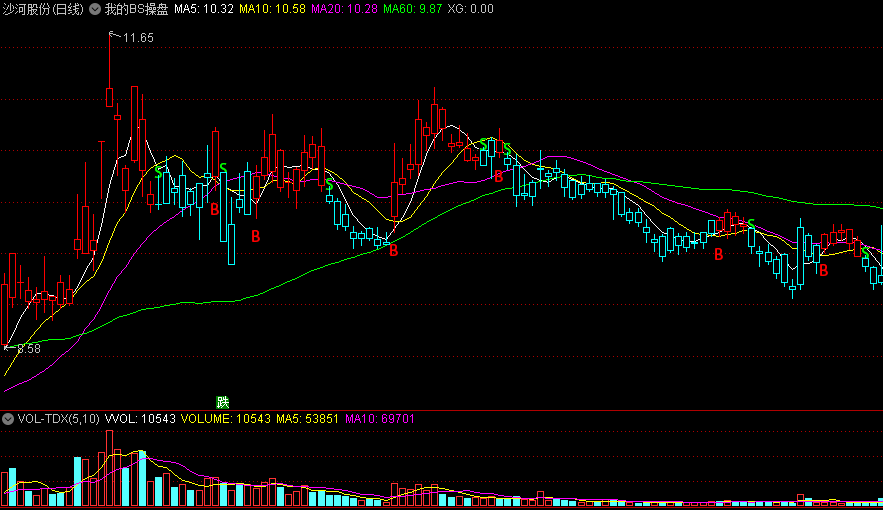
Task: Click the volume MA5: 53851 label
Action: tap(307, 419)
